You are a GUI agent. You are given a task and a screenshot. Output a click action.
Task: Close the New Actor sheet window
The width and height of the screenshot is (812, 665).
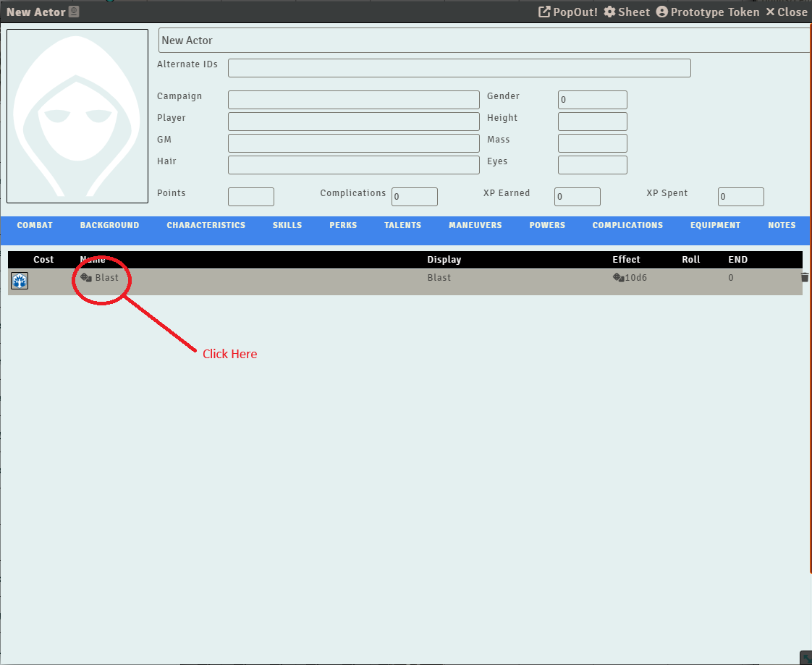787,12
